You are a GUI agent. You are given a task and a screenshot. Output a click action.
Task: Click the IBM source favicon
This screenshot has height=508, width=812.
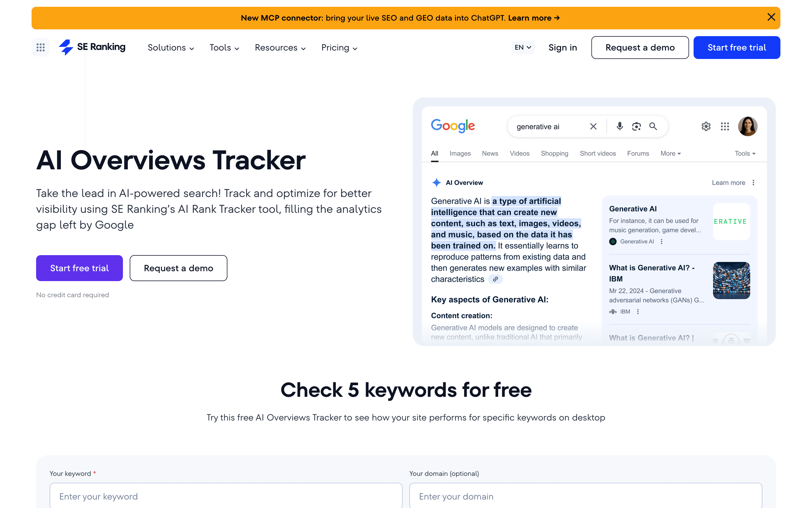click(x=613, y=312)
